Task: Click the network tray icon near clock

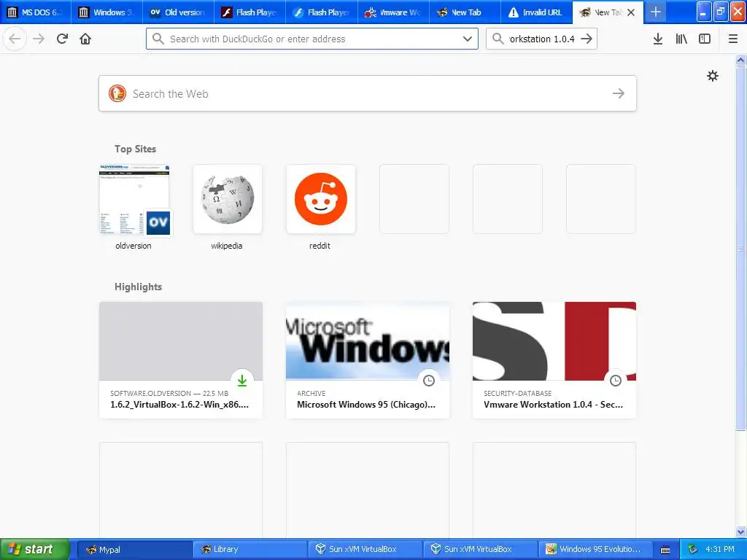Action: [693, 549]
